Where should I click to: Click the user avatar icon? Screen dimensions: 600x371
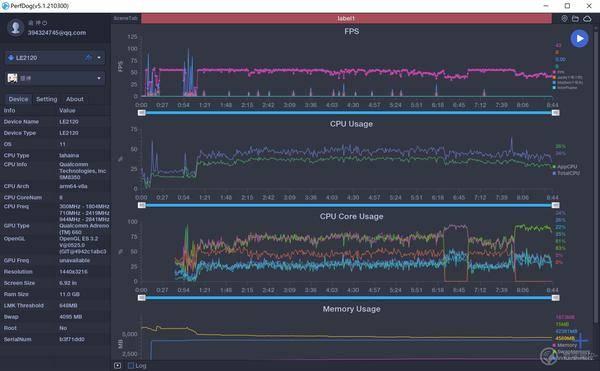coord(15,28)
